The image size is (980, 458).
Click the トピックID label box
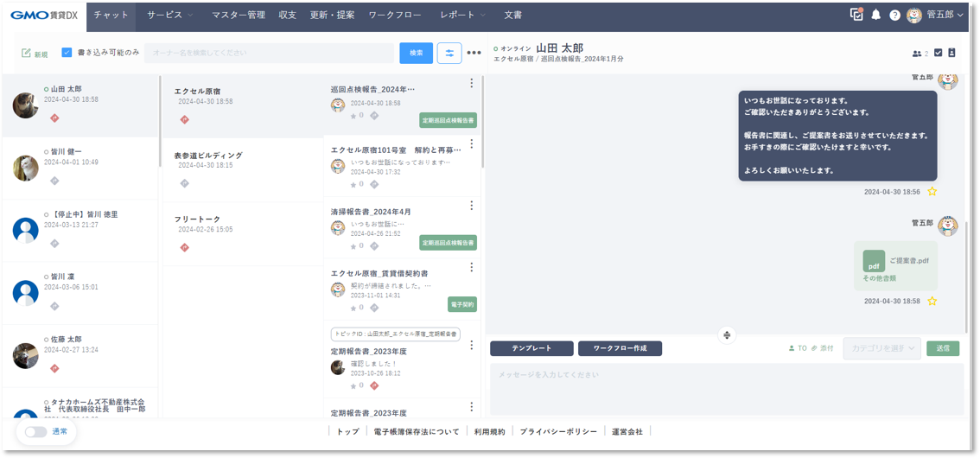click(x=396, y=334)
